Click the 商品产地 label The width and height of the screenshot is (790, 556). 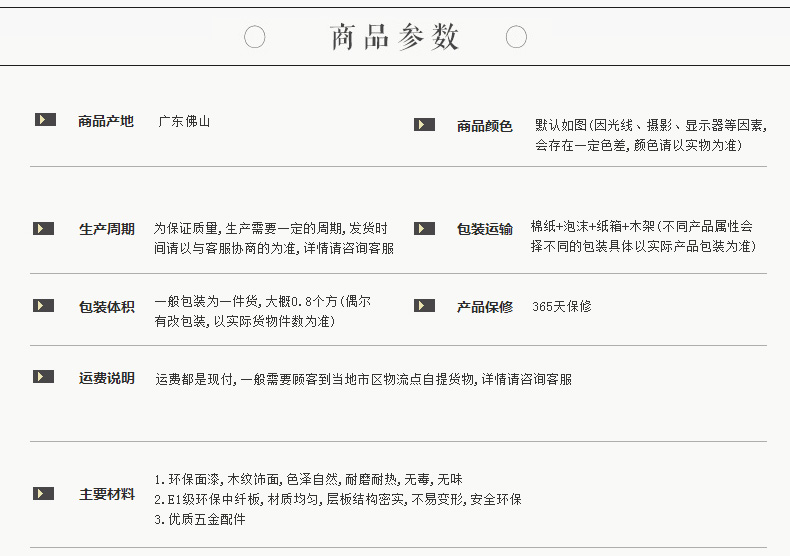106,121
